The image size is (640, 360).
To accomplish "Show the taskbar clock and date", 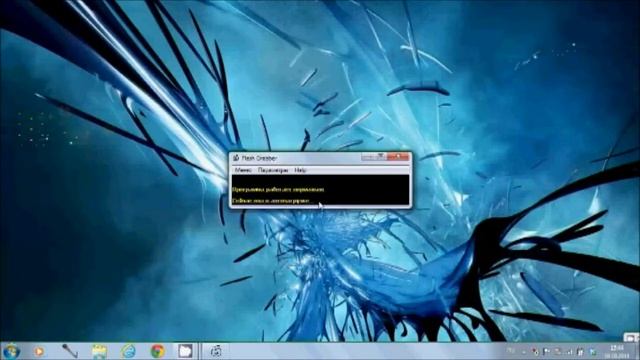I will (x=617, y=351).
